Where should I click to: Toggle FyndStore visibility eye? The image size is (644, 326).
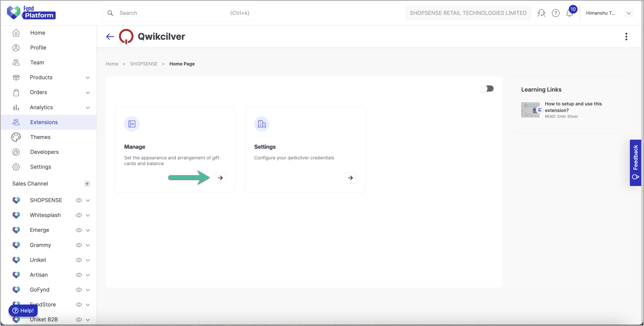pos(79,305)
